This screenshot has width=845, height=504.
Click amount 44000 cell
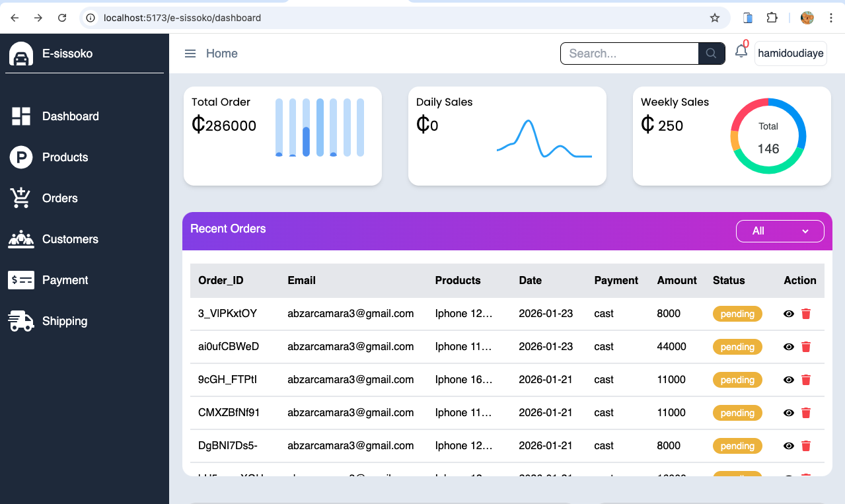pos(671,347)
